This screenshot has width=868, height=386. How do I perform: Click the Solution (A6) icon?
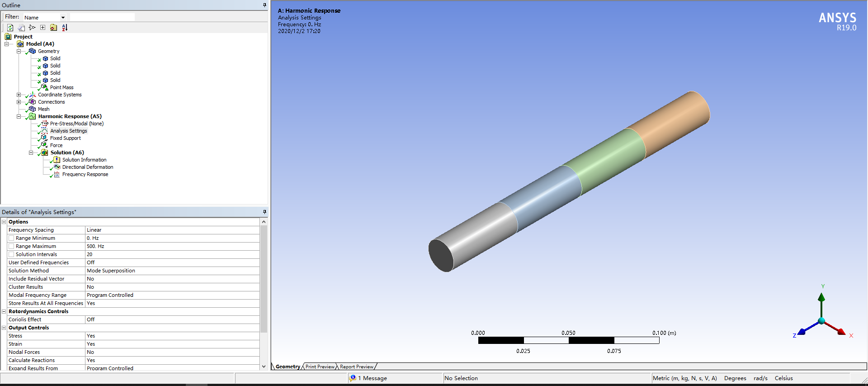[x=45, y=152]
